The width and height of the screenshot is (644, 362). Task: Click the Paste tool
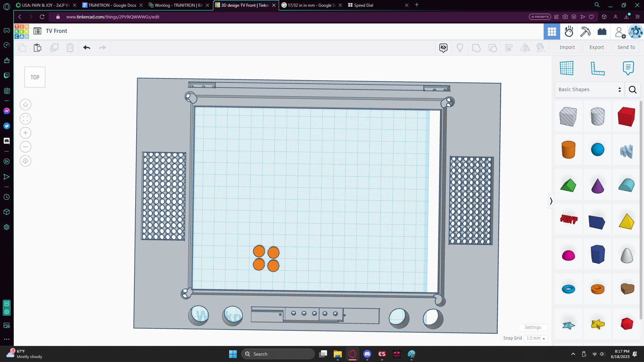coord(38,48)
